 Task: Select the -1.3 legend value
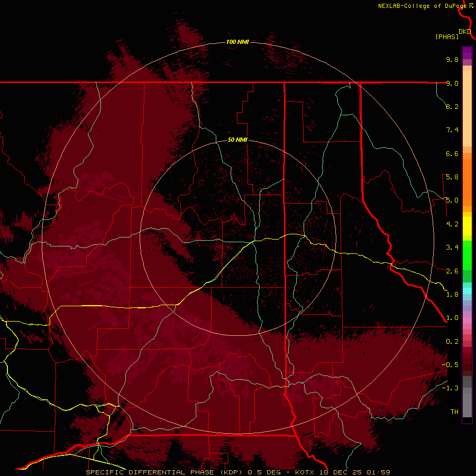point(450,388)
